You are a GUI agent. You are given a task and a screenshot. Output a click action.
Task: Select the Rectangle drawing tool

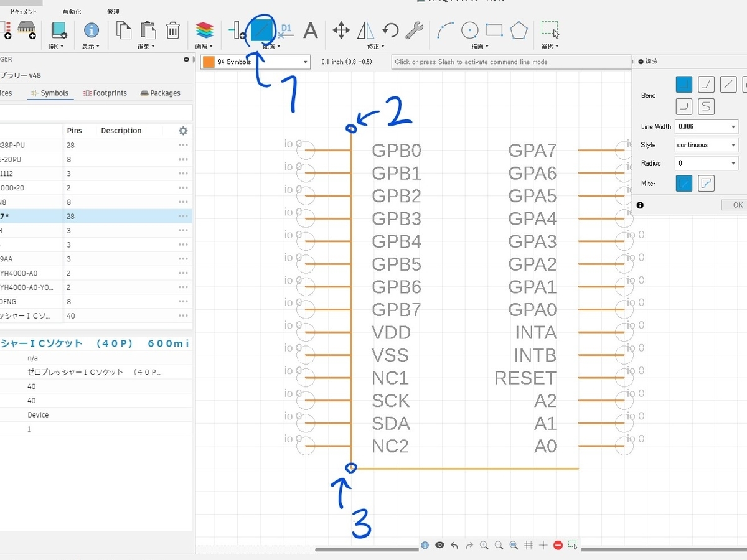coord(494,30)
